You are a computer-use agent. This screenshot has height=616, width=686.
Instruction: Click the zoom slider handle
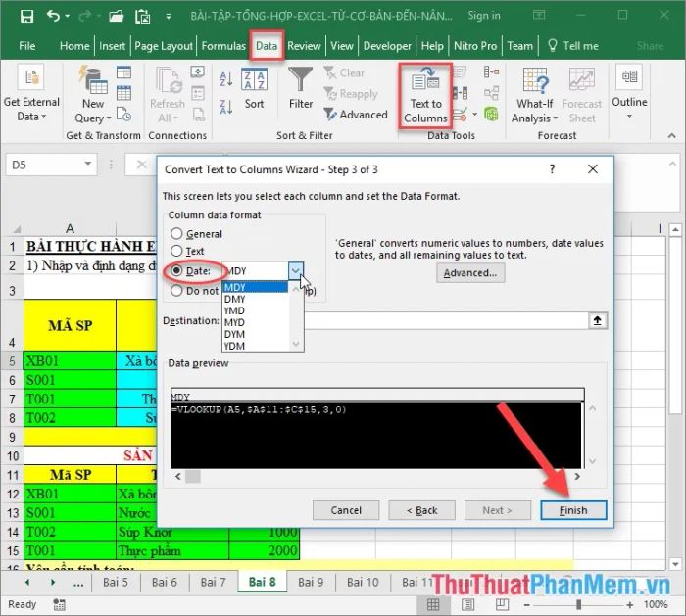579,604
